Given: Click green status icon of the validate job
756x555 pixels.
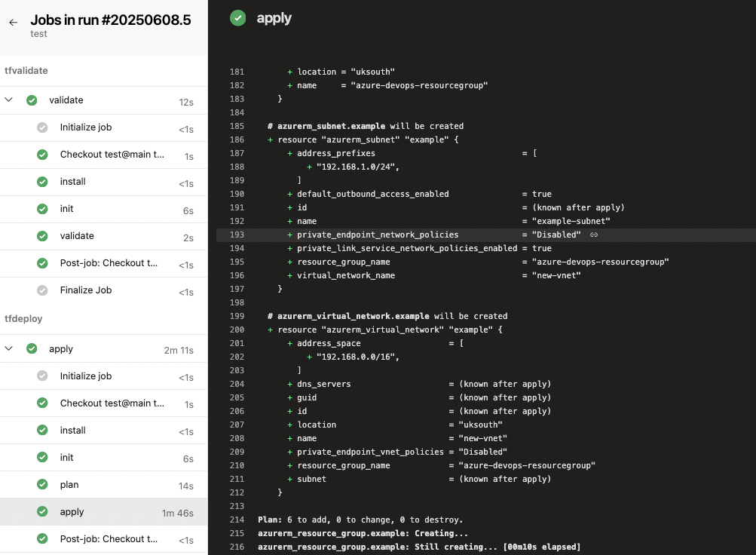Looking at the screenshot, I should coord(32,100).
